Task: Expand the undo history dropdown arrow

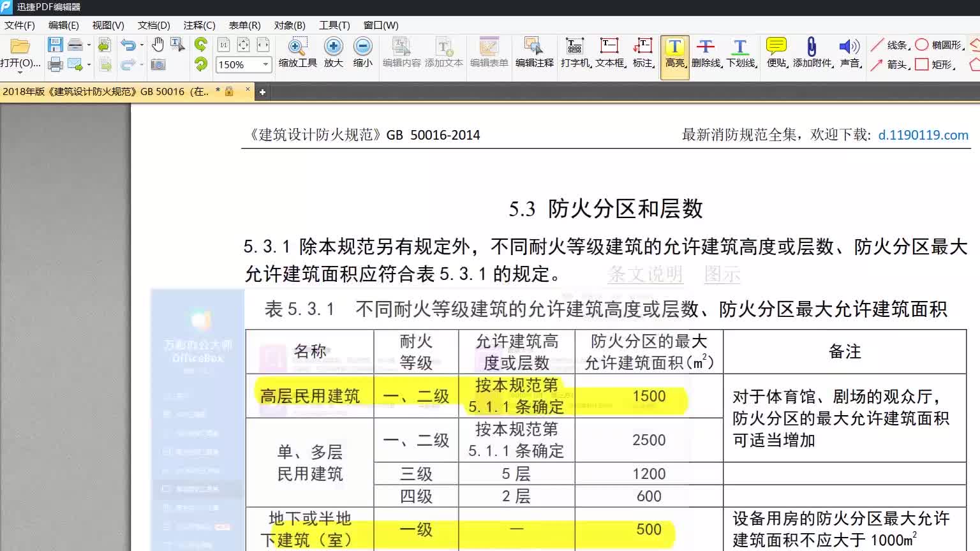Action: (x=142, y=45)
